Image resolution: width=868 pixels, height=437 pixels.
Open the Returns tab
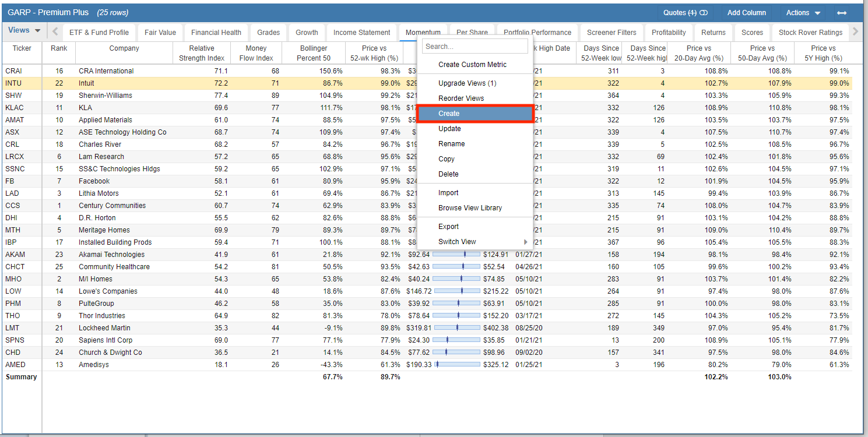714,33
